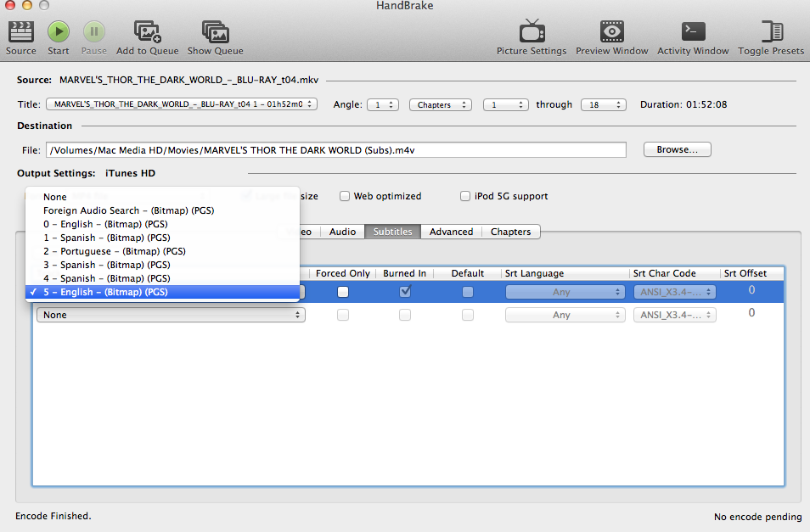
Task: Open the Angle selector
Action: tap(383, 104)
